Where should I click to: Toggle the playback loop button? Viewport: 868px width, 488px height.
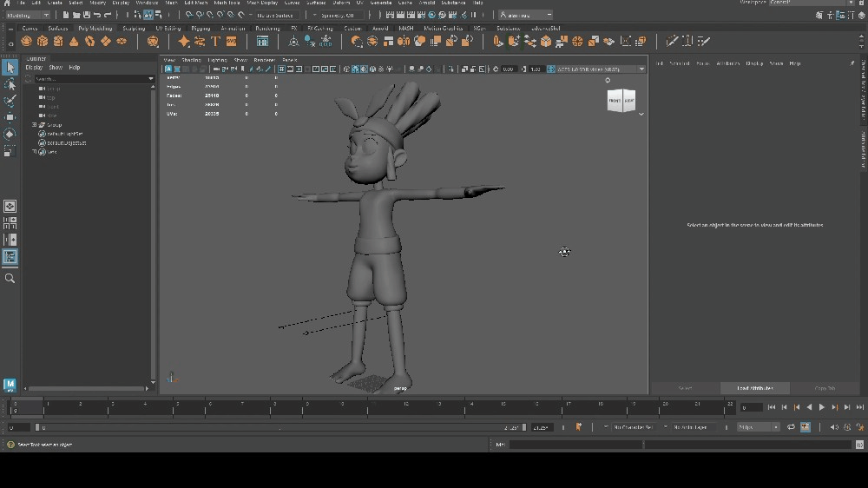791,427
